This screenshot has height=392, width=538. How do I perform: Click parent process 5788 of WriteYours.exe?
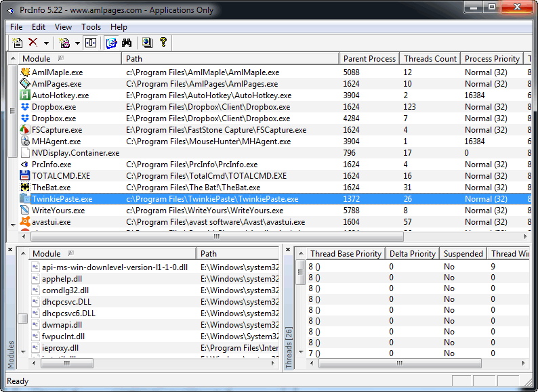[x=352, y=211]
